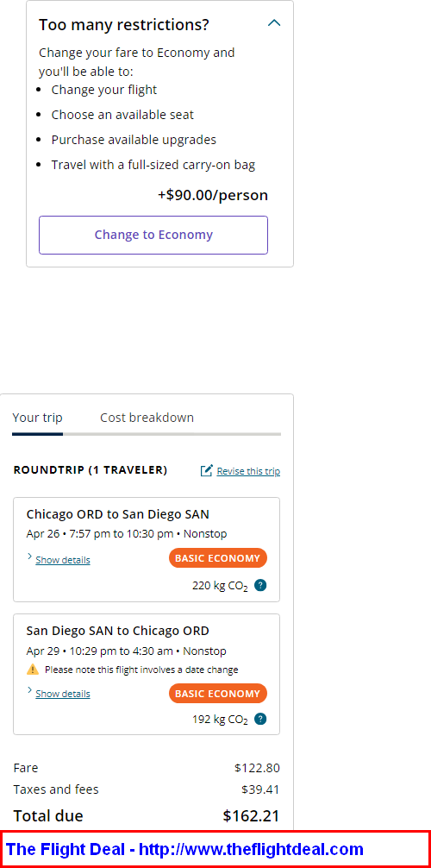Image resolution: width=431 pixels, height=868 pixels.
Task: Click Basic Economy badge on return flight
Action: click(217, 693)
